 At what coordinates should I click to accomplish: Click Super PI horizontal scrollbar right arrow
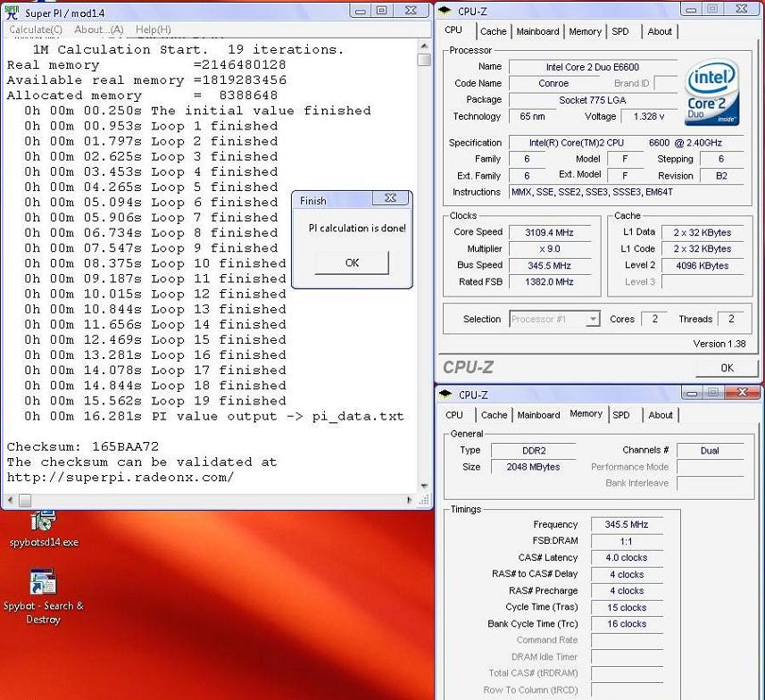coord(409,500)
